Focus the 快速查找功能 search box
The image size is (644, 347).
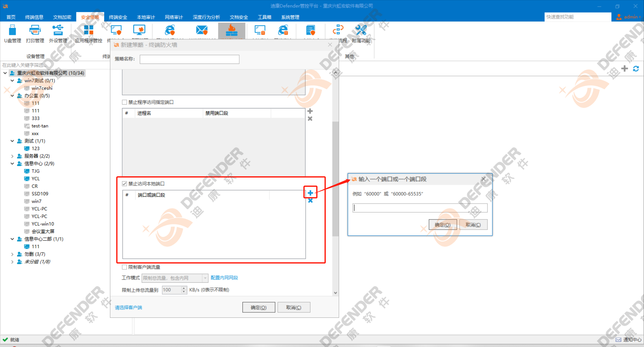pyautogui.click(x=578, y=17)
